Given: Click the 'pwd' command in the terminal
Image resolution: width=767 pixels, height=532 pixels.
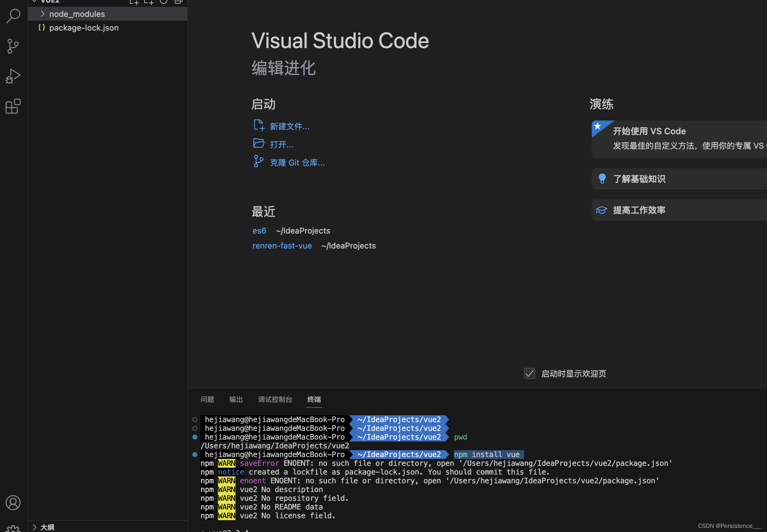Looking at the screenshot, I should tap(460, 437).
